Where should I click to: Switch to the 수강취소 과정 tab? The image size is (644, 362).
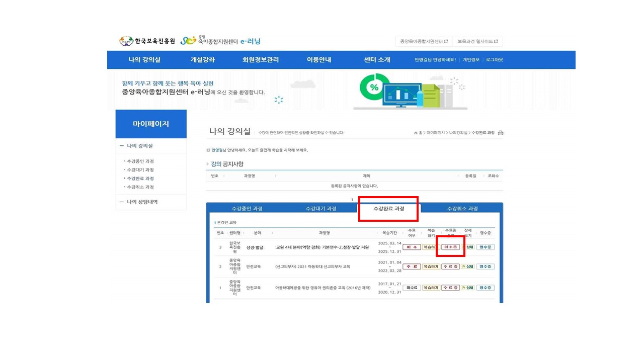462,209
